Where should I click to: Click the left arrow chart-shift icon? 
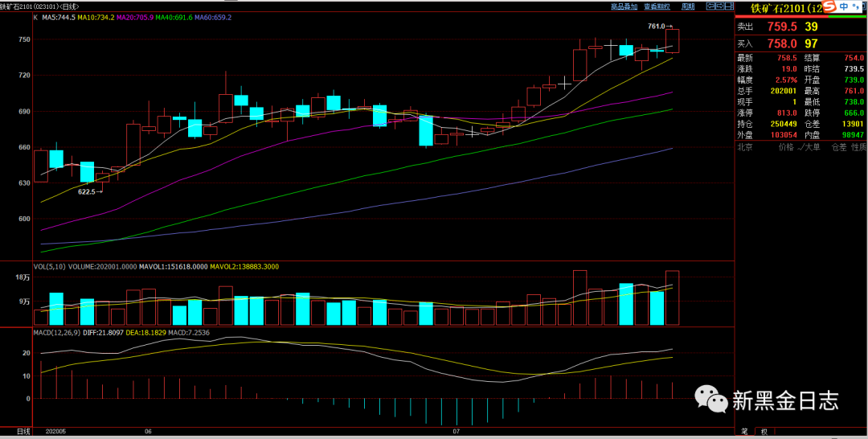pos(711,6)
